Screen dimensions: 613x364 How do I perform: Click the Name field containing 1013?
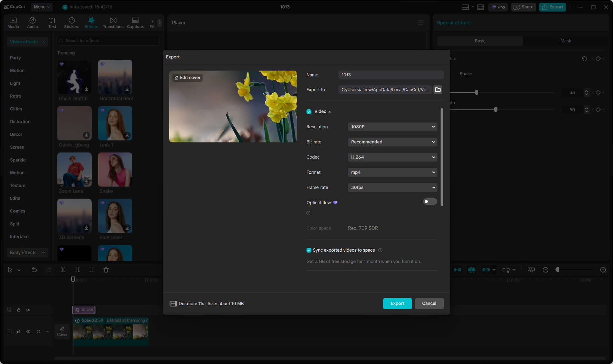click(391, 75)
